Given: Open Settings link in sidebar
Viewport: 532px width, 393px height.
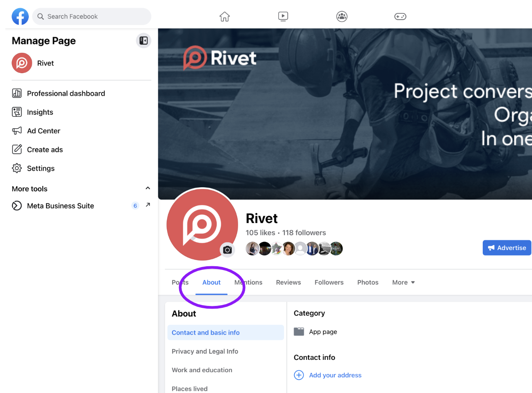Looking at the screenshot, I should (41, 168).
